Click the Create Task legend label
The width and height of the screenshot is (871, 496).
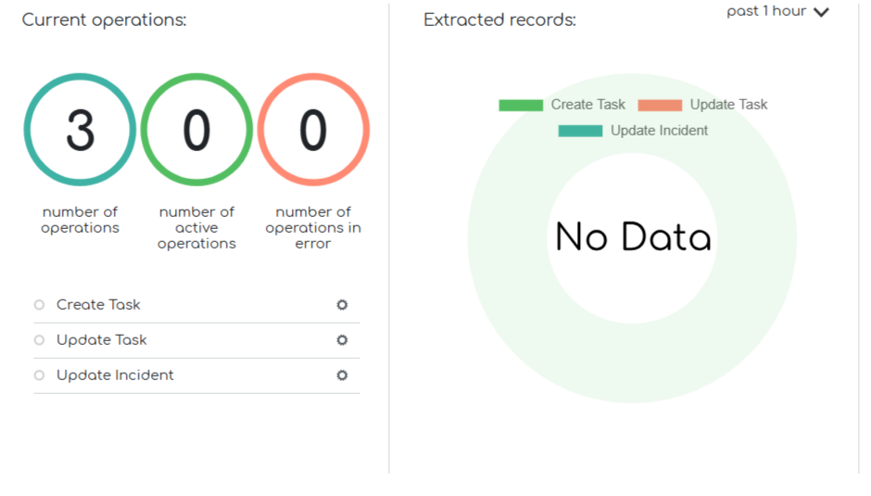(588, 104)
